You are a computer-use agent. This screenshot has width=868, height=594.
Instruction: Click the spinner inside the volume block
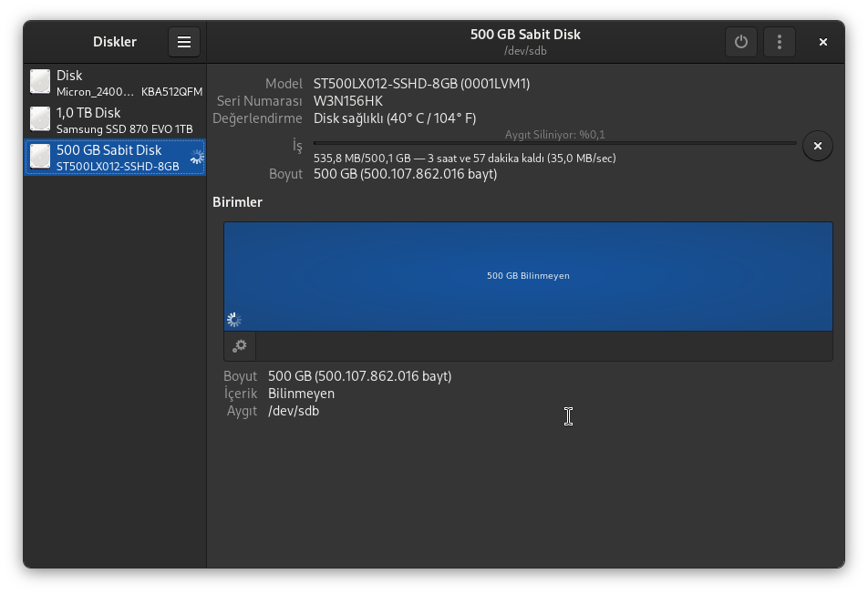[234, 320]
